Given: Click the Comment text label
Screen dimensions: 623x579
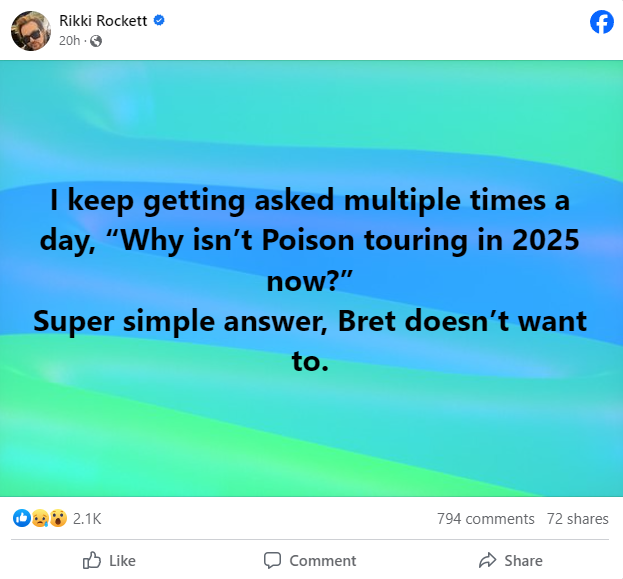Looking at the screenshot, I should (322, 560).
